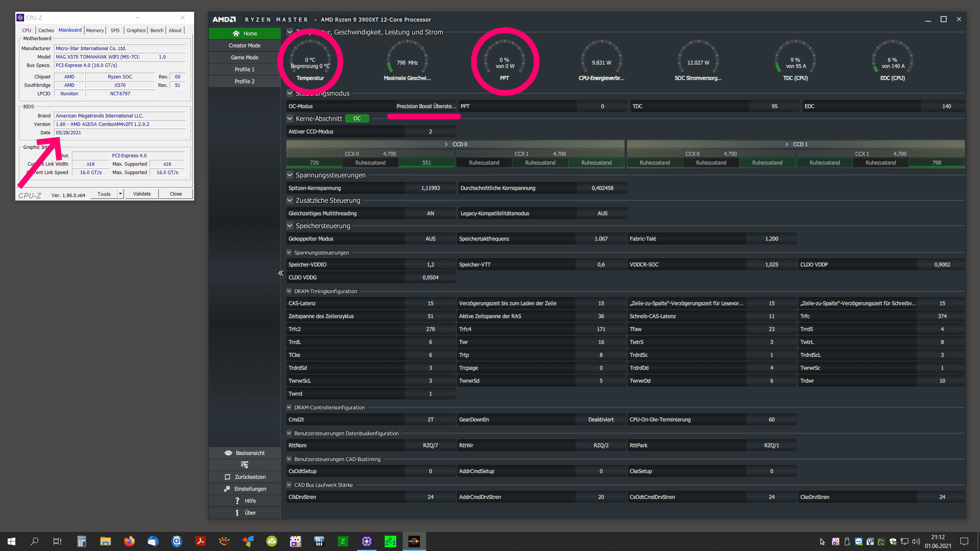Click the EDC value field showing 140
Screen dimensions: 980x551
coord(946,106)
